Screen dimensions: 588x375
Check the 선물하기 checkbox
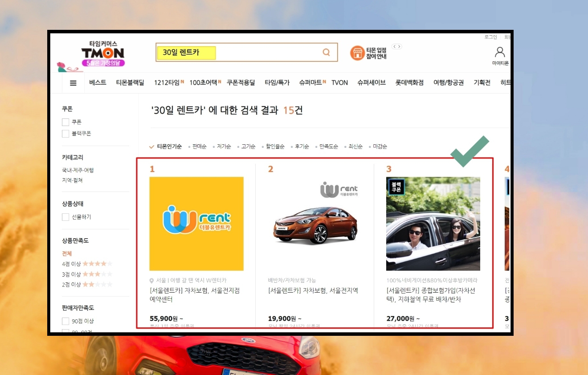65,217
